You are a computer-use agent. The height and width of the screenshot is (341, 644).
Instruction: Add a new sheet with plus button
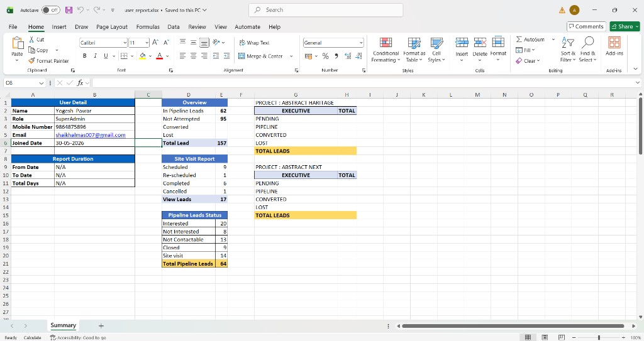point(101,326)
